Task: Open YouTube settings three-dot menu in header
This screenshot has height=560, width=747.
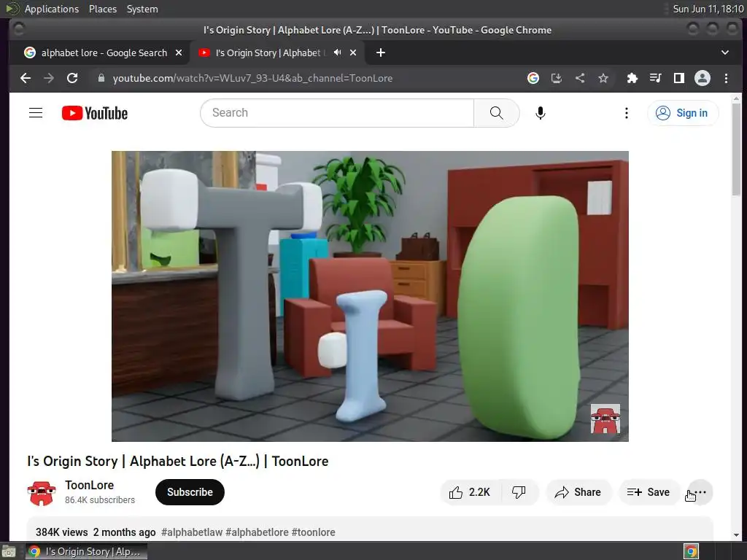Action: (627, 113)
